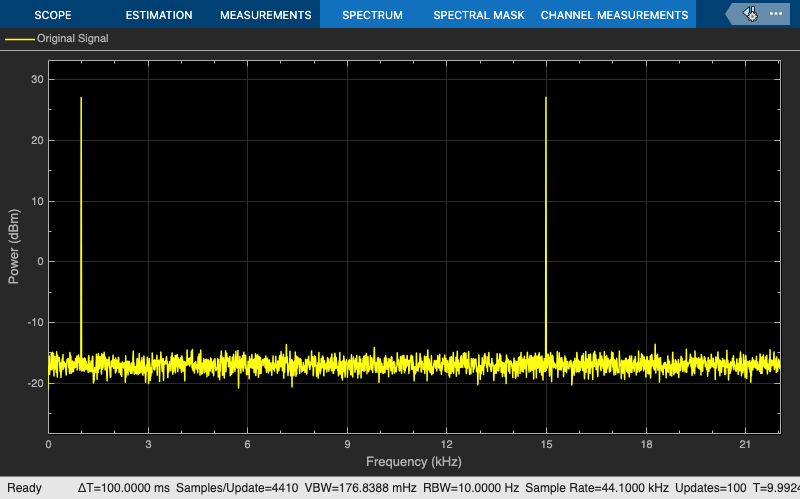Click the Power (dBm) axis label
Image resolution: width=800 pixels, height=499 pixels.
[14, 246]
